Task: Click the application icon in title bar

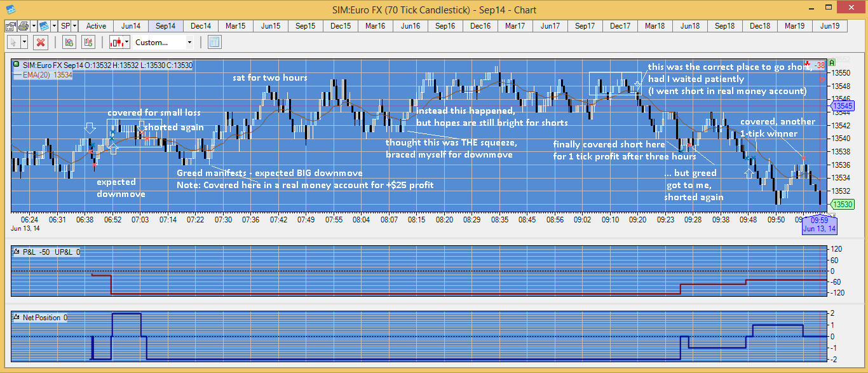Action: [11, 10]
